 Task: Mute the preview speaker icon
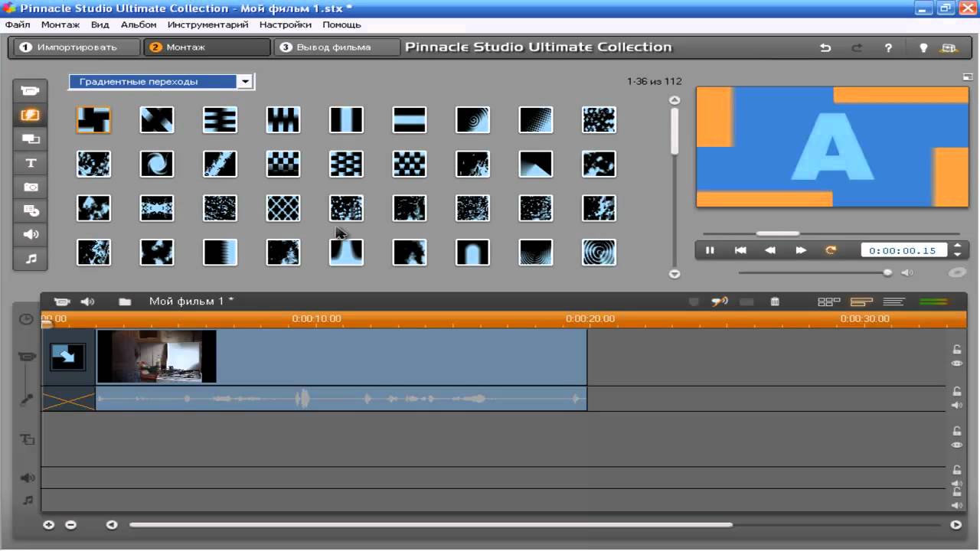907,272
